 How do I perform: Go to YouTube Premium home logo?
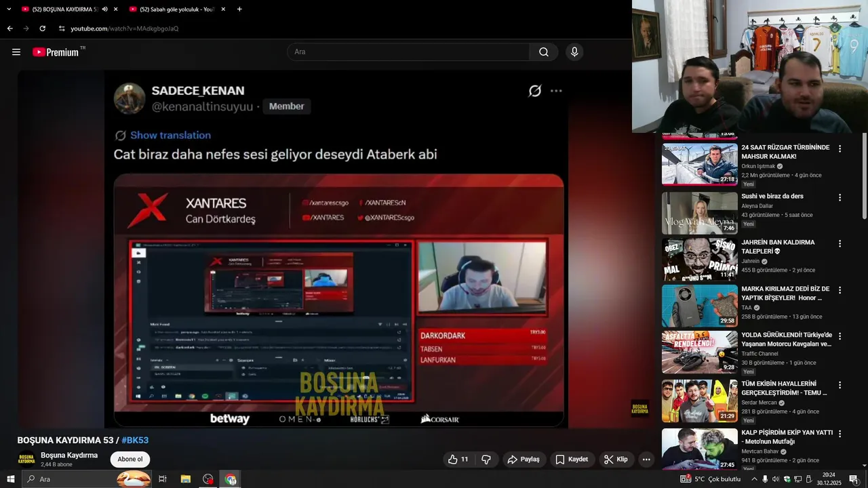pyautogui.click(x=56, y=52)
